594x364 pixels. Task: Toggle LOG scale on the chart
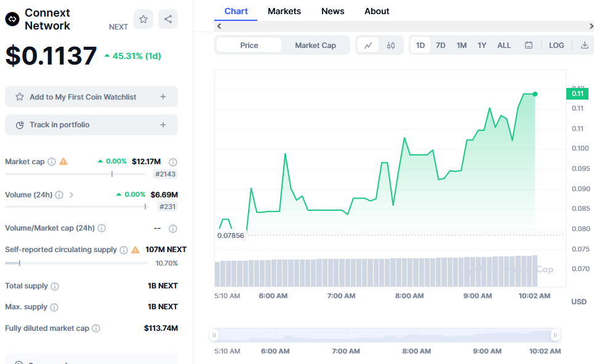(556, 45)
